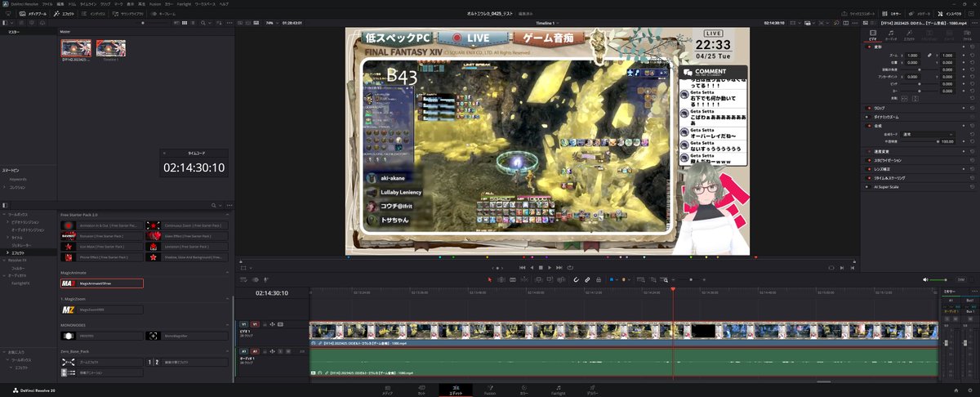Click the Opacity slider in Inspector
The image size is (980, 397).
pyautogui.click(x=919, y=141)
